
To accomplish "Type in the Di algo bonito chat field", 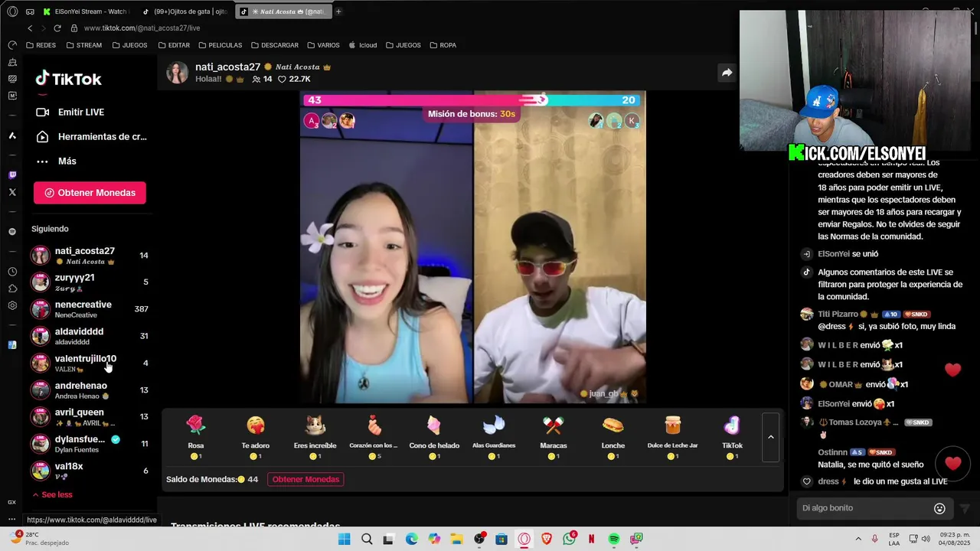I will click(862, 508).
